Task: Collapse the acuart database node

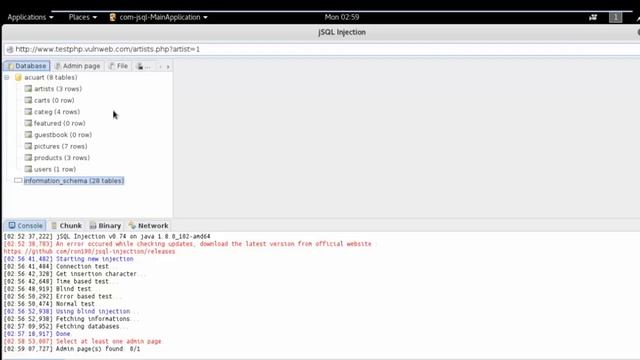Action: [7, 77]
